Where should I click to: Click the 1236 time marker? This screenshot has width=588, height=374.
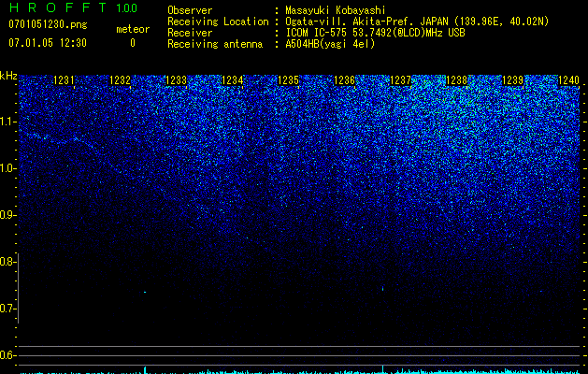(344, 79)
